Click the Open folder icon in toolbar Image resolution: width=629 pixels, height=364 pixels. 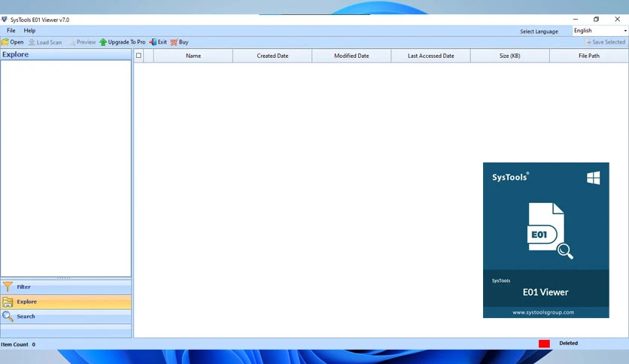pos(5,42)
